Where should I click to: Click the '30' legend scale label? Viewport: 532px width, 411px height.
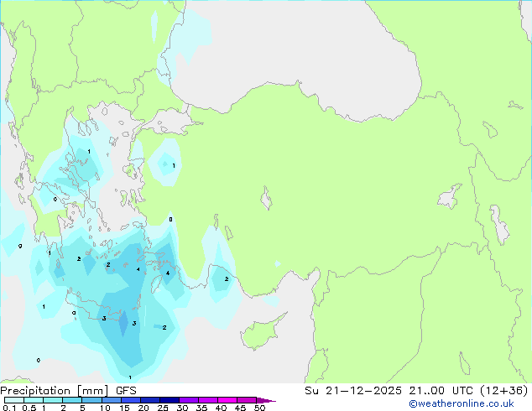point(182,408)
